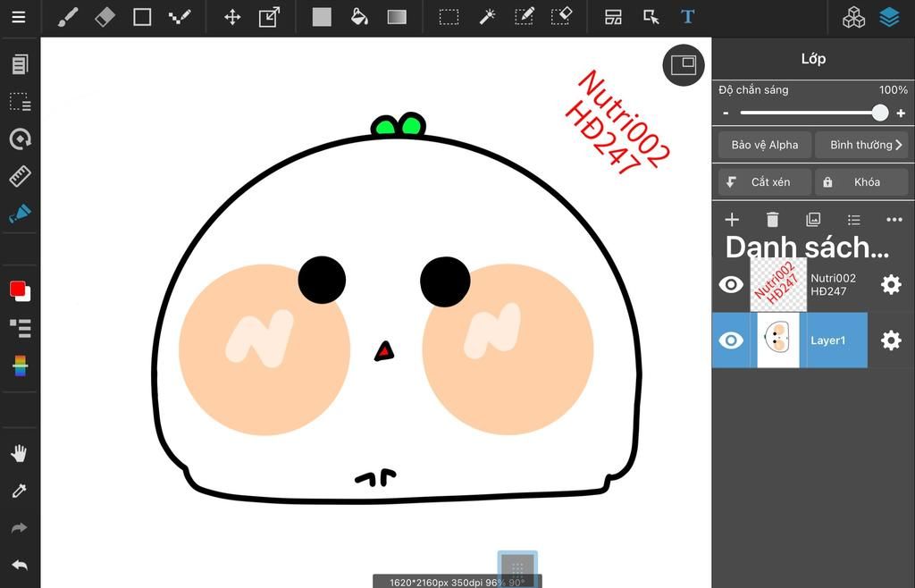Select the layer named Nutri002 HĐ247

834,285
